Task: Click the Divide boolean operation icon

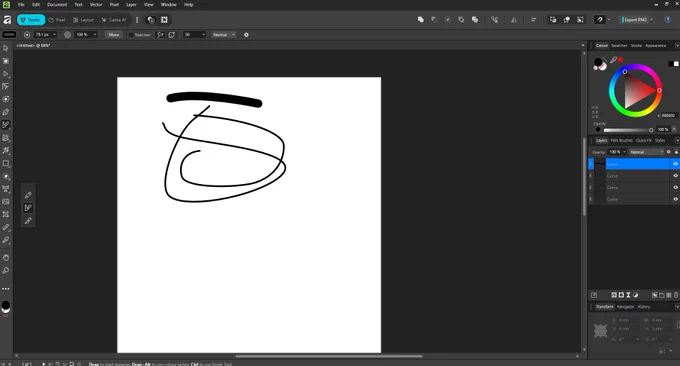Action: [x=475, y=20]
